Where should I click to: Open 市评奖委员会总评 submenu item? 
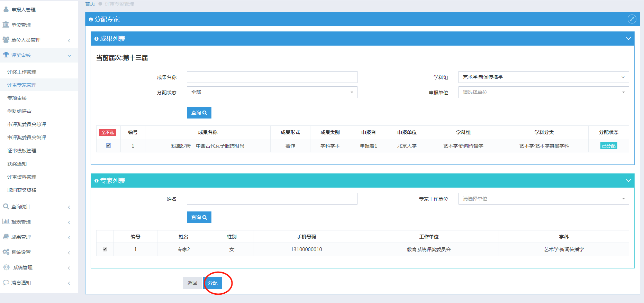point(27,124)
